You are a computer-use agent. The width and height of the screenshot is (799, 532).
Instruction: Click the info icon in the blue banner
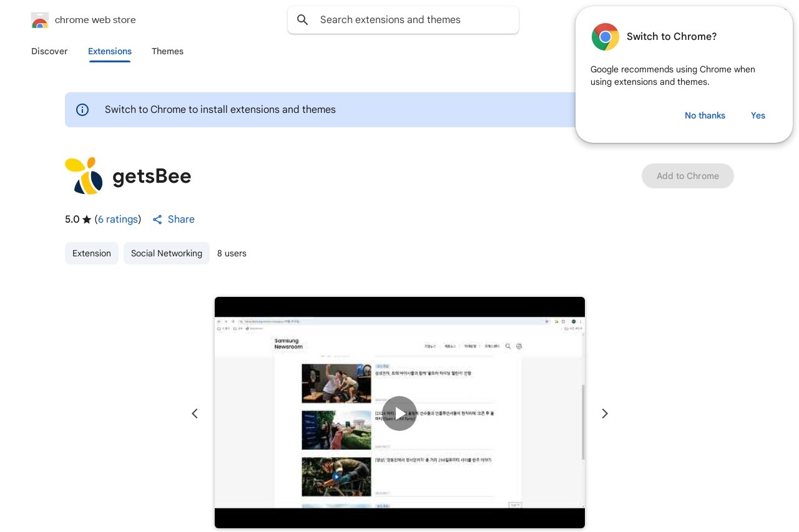point(82,110)
